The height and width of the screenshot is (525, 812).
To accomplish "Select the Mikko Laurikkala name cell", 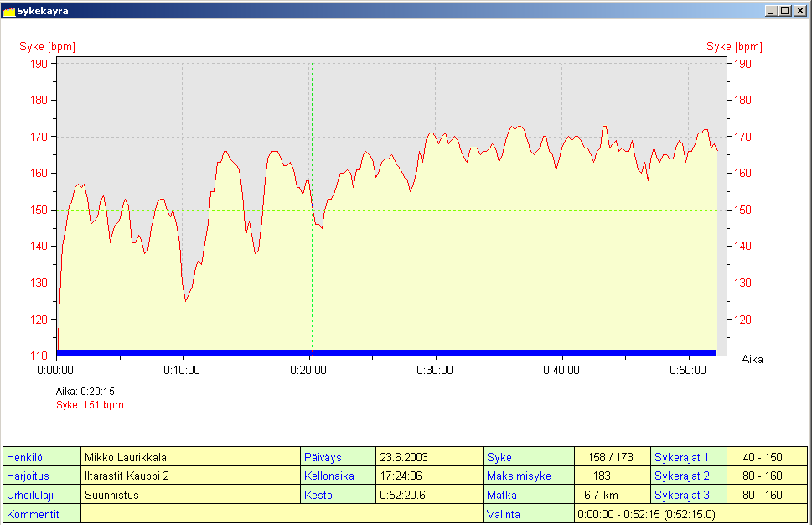I will pos(189,457).
